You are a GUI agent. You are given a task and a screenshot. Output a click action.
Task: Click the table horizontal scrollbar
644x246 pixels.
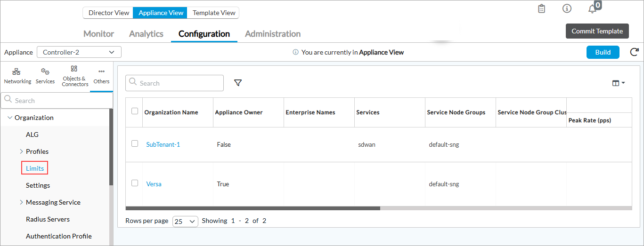coord(253,208)
